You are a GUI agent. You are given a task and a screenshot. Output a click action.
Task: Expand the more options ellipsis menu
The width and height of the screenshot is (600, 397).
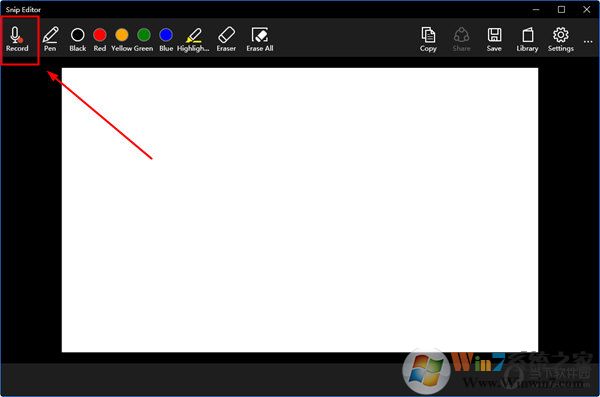click(x=588, y=41)
